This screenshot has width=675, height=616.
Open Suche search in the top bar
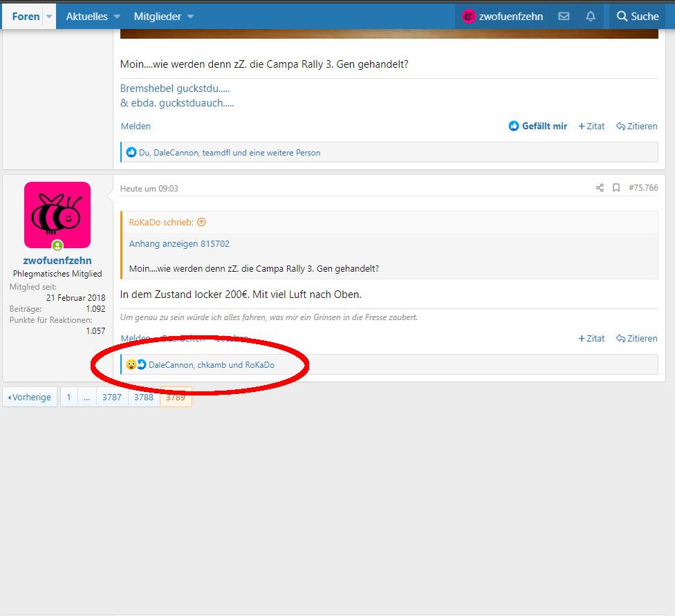point(637,16)
